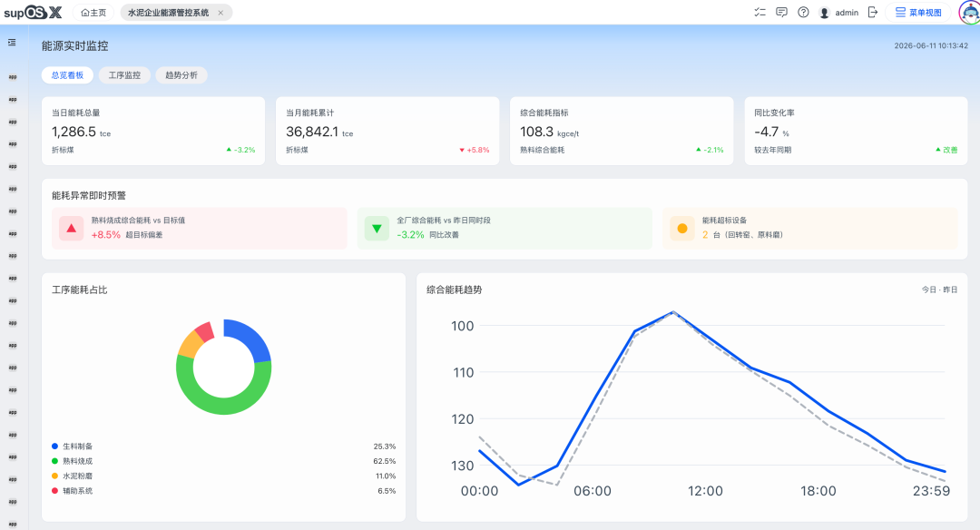Click the admin username label

coord(847,13)
